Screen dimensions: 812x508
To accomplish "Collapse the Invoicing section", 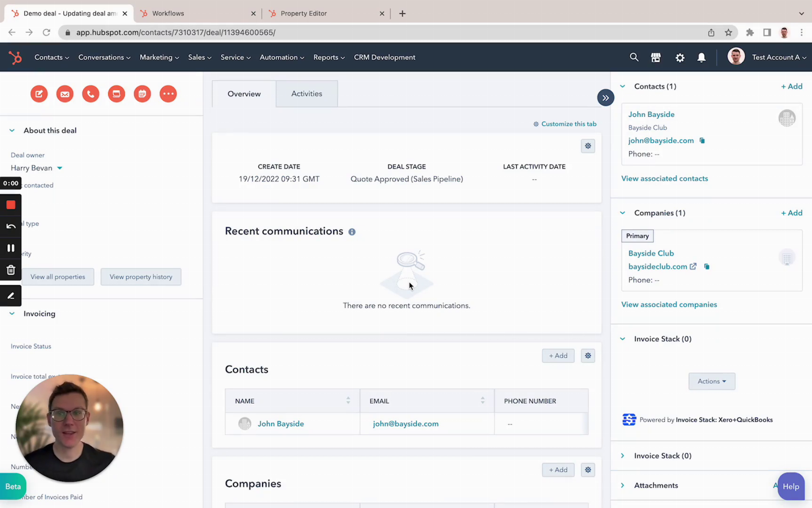I will pos(12,314).
